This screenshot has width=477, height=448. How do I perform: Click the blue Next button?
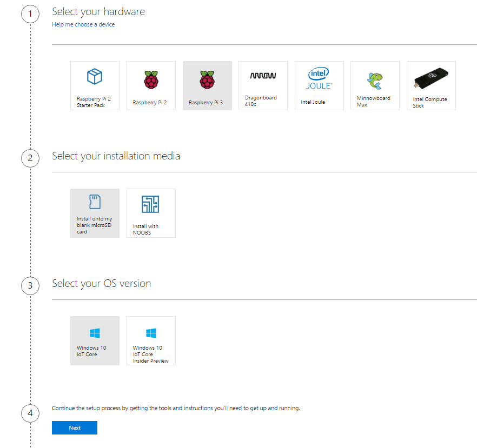pos(75,427)
